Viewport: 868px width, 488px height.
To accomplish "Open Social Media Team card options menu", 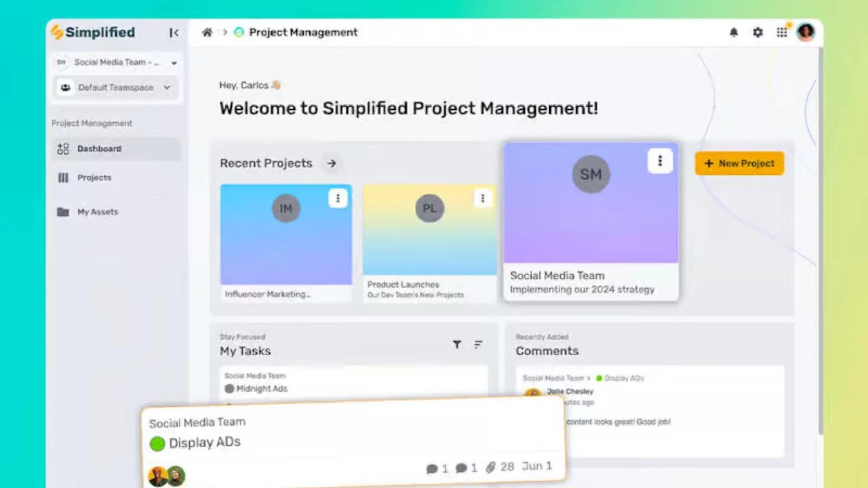I will [x=660, y=160].
